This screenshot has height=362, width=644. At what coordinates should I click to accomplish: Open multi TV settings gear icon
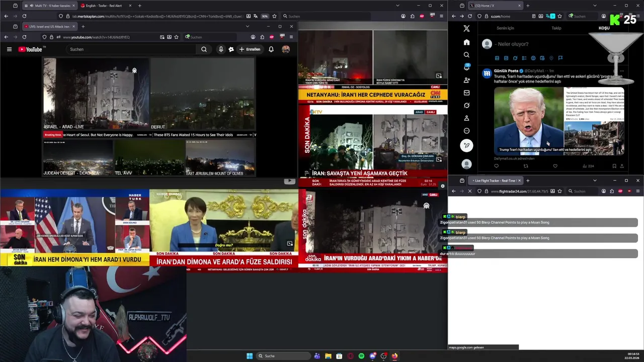(443, 186)
